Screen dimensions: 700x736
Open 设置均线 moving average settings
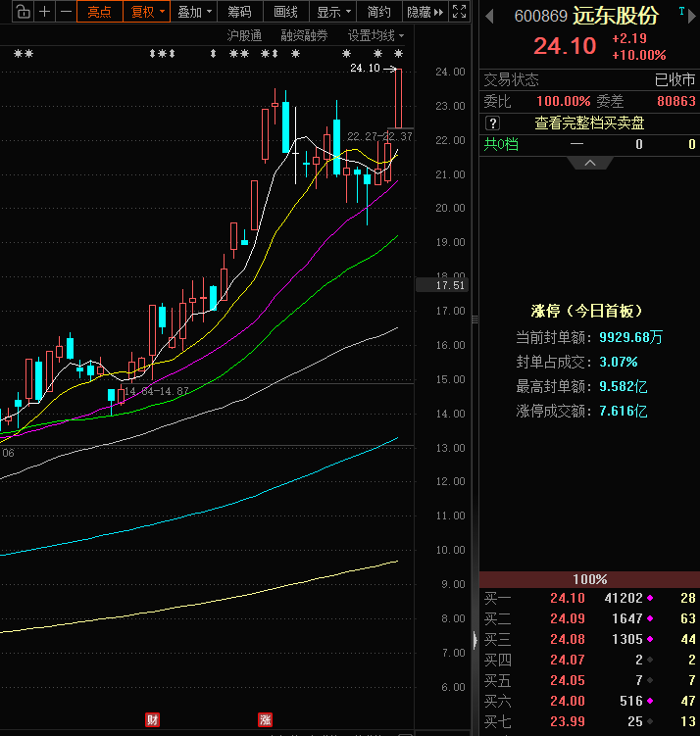point(375,35)
